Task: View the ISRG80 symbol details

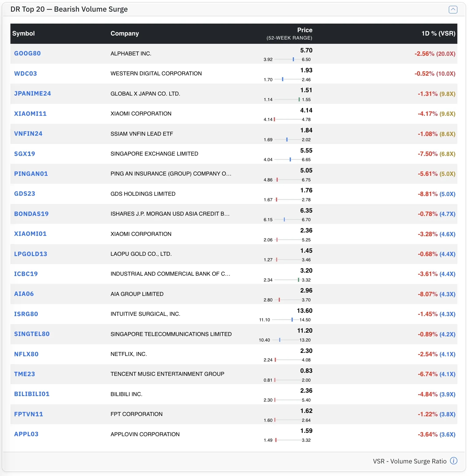Action: (26, 314)
